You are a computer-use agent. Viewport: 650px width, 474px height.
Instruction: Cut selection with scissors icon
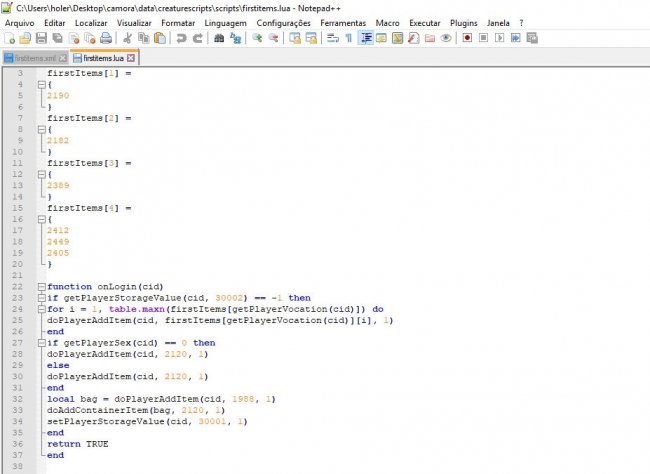pyautogui.click(x=127, y=39)
